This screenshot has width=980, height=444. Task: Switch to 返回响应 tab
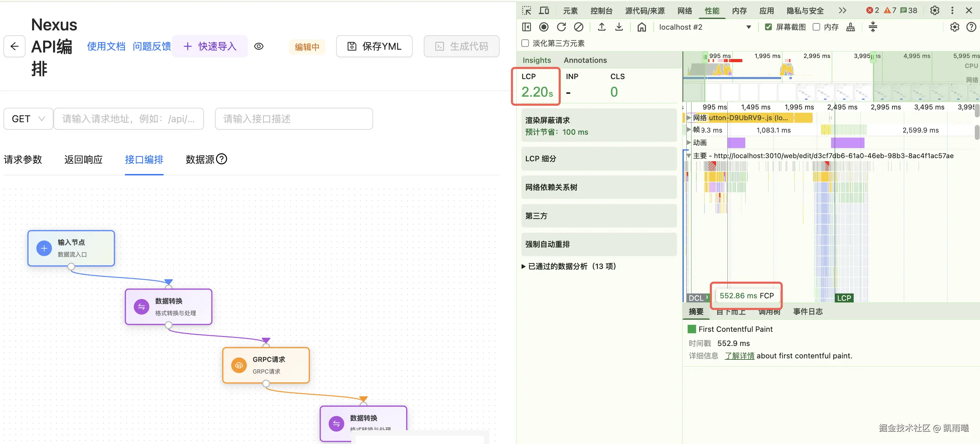click(83, 160)
